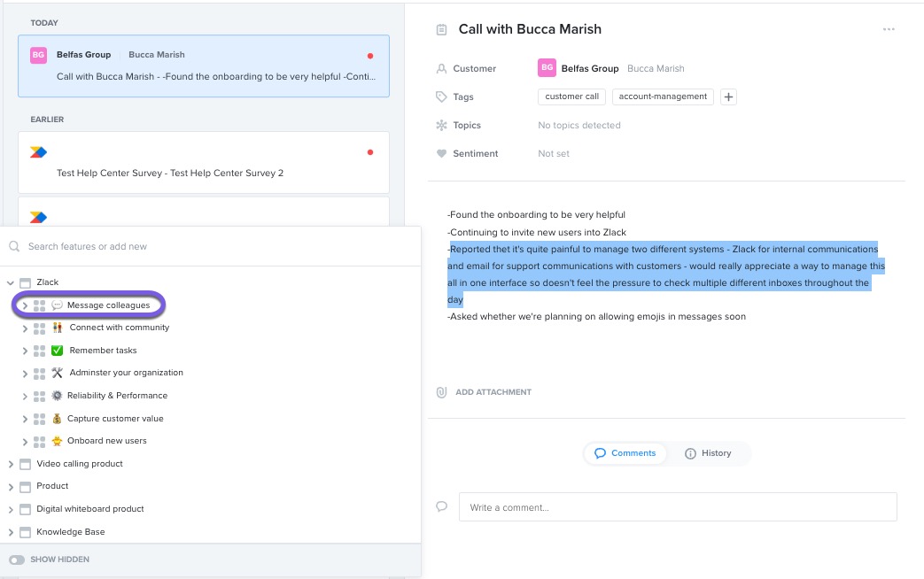Click the gear emoji for Reliability & Performance

[x=58, y=396]
